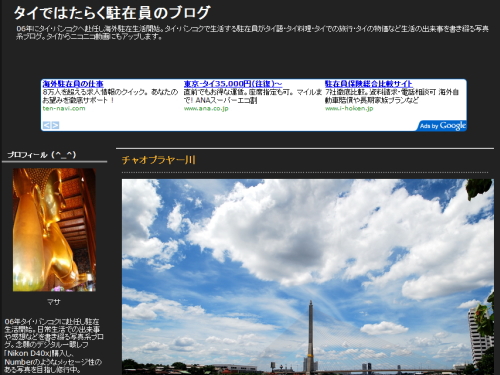Open the Chao Phraya river sky photo

tap(308, 277)
